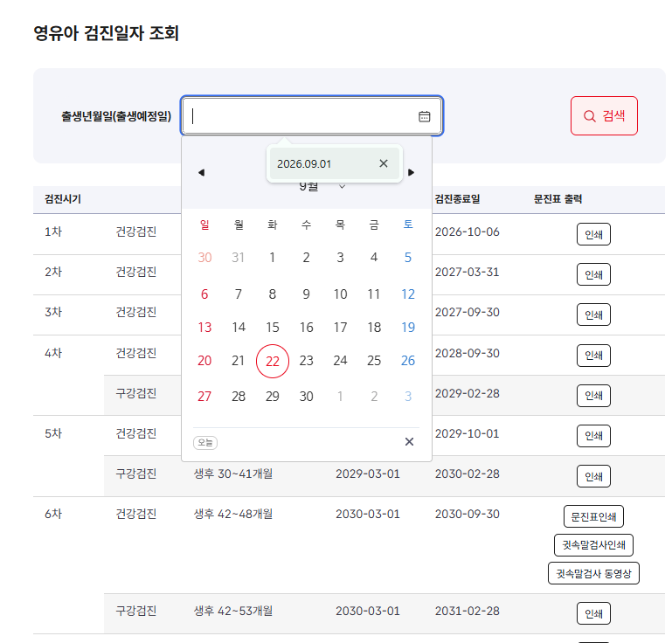Click 생후 42~48개월 cell
Screen dimensions: 672x643
(233, 514)
